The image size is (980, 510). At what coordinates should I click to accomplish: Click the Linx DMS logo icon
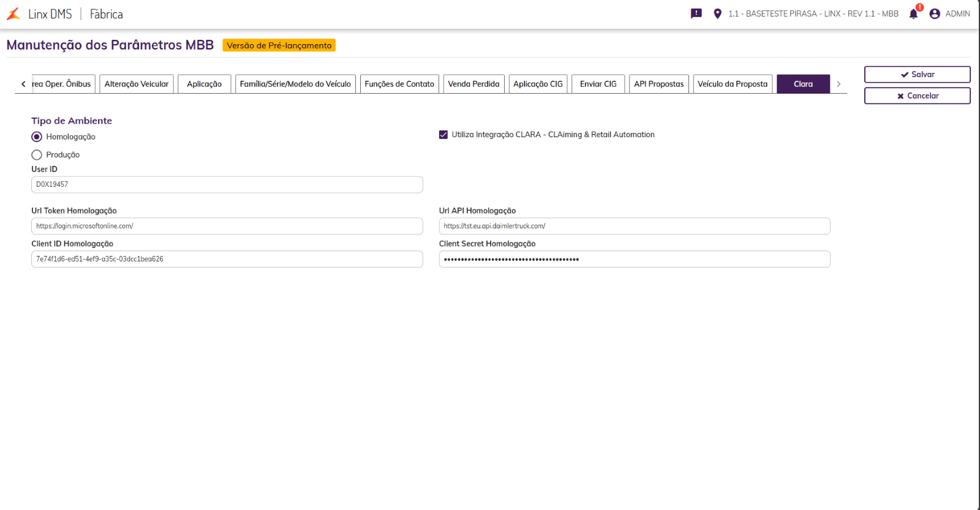13,13
